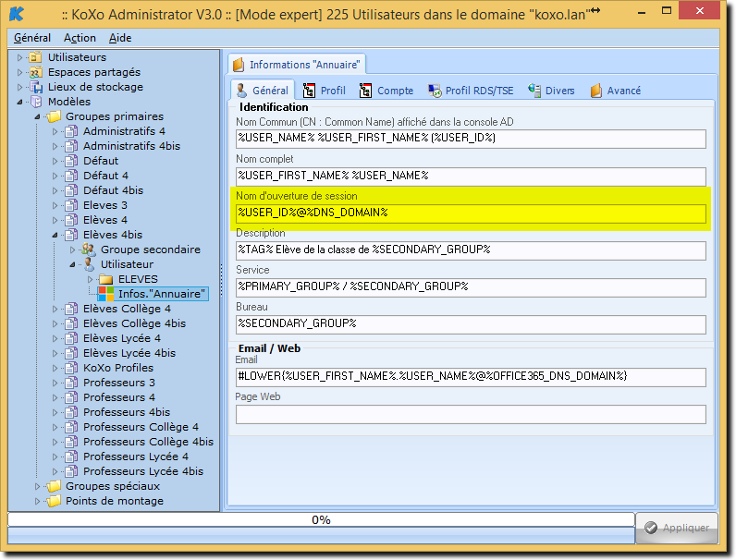Click the Groupes spéciaux folder icon

pyautogui.click(x=54, y=486)
